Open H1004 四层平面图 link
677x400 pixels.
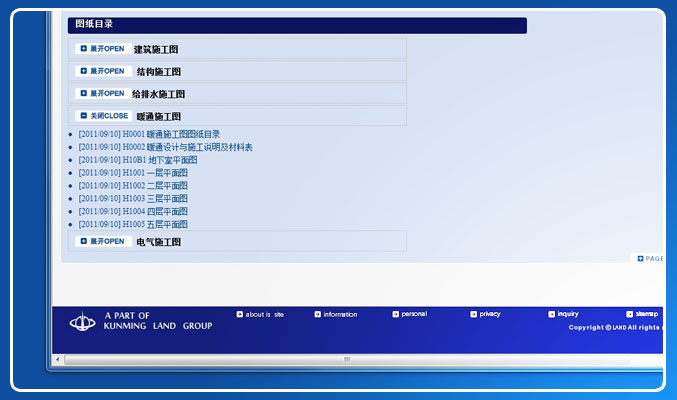[133, 212]
